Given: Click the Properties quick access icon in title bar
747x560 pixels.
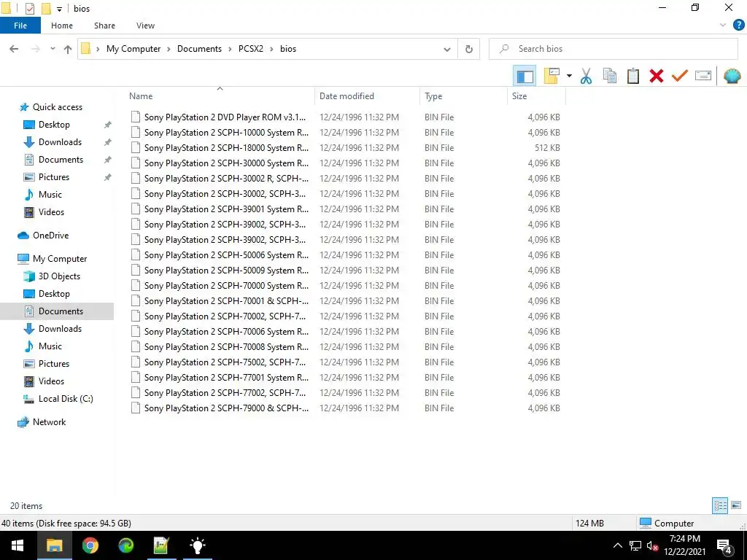Looking at the screenshot, I should point(29,9).
